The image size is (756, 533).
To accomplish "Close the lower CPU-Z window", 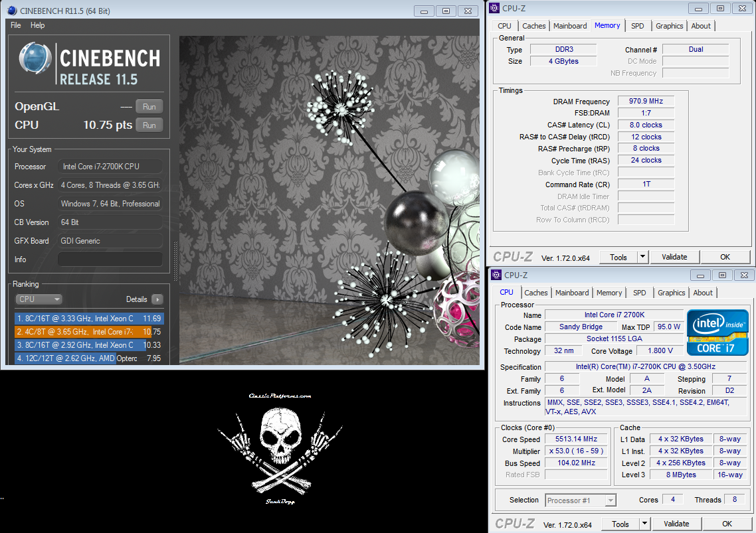I will tap(745, 275).
